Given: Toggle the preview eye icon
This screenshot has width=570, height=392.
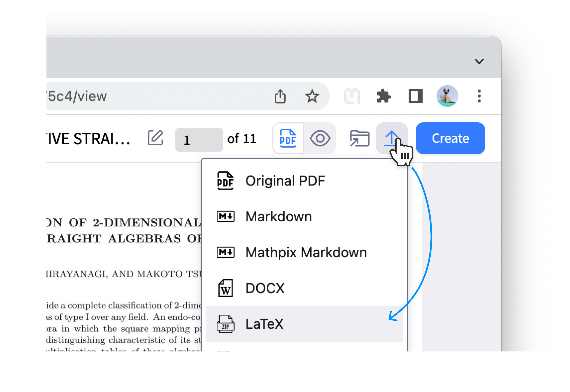Looking at the screenshot, I should pos(320,138).
